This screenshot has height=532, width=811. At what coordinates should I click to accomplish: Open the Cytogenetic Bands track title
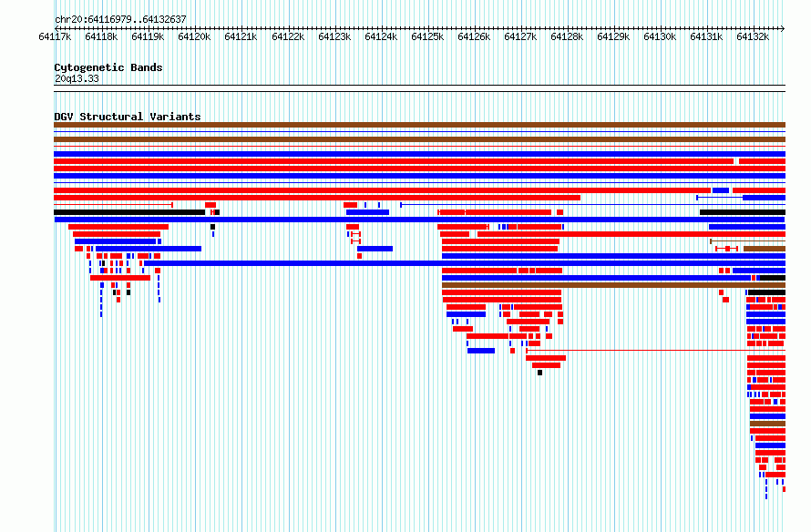point(108,67)
